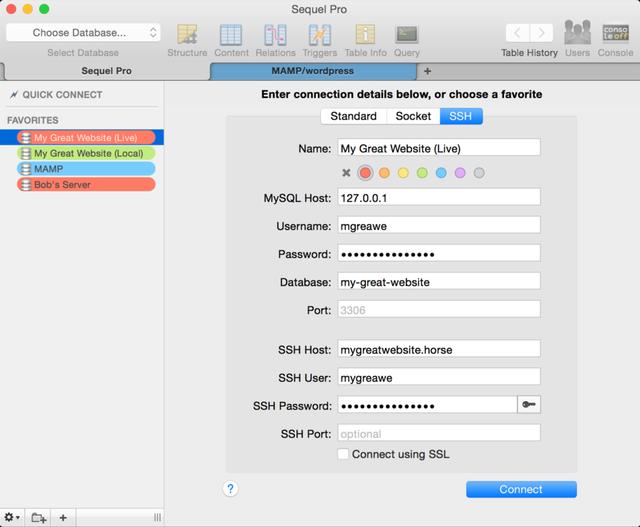Add a new favorite with plus
The height and width of the screenshot is (527, 640).
point(63,518)
